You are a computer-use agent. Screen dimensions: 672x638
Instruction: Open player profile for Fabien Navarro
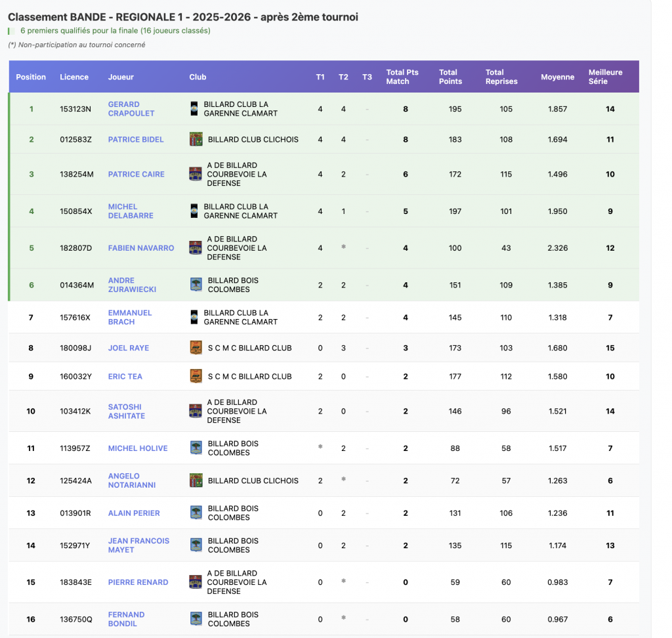coord(141,248)
